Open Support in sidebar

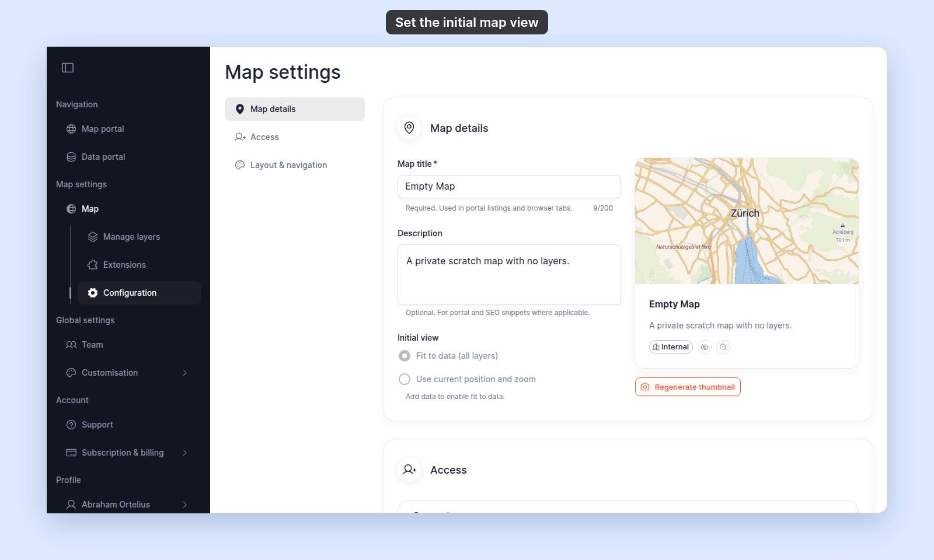(128, 425)
